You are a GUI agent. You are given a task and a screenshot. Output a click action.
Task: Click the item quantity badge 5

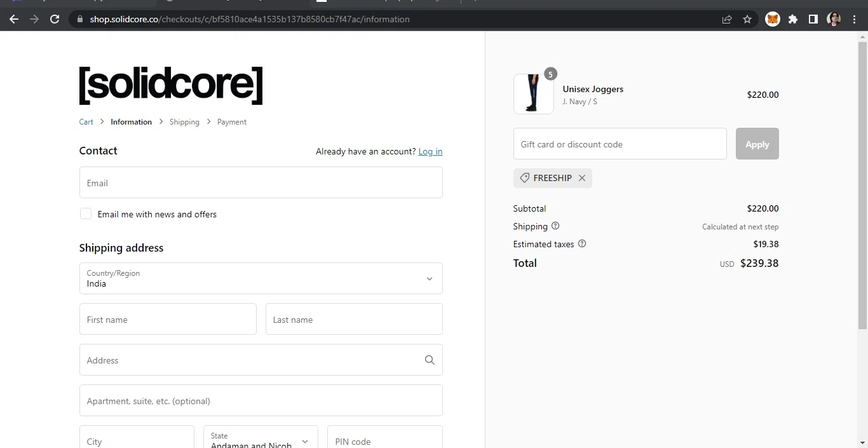[550, 74]
